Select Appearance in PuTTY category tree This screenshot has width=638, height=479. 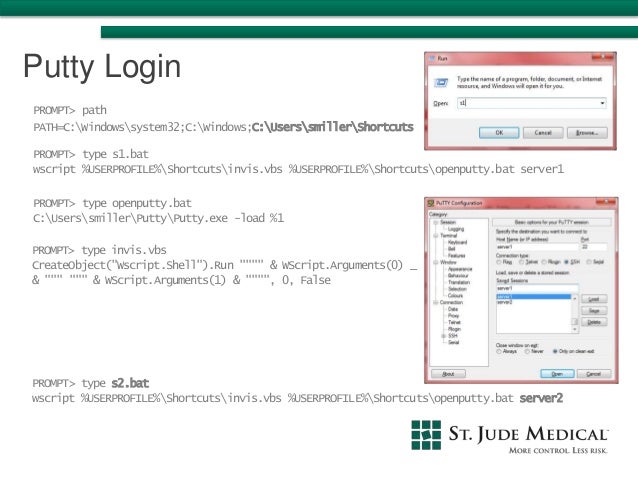pyautogui.click(x=460, y=269)
